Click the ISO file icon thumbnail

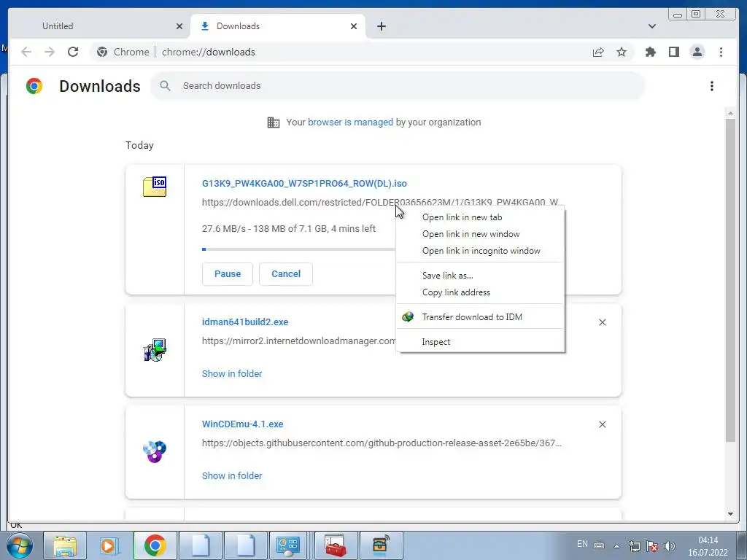[155, 187]
